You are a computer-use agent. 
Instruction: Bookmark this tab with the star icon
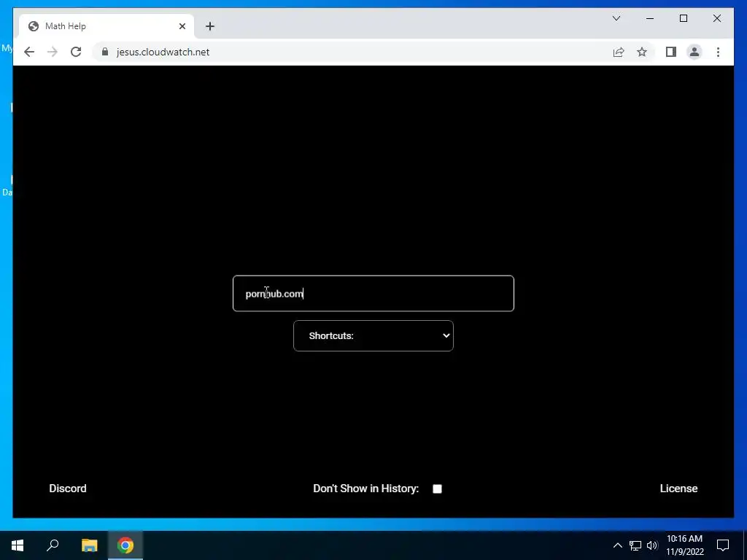[x=642, y=52]
